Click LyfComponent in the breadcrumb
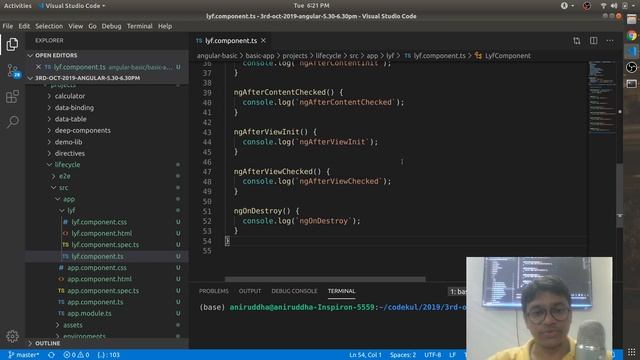The width and height of the screenshot is (640, 360). click(507, 56)
